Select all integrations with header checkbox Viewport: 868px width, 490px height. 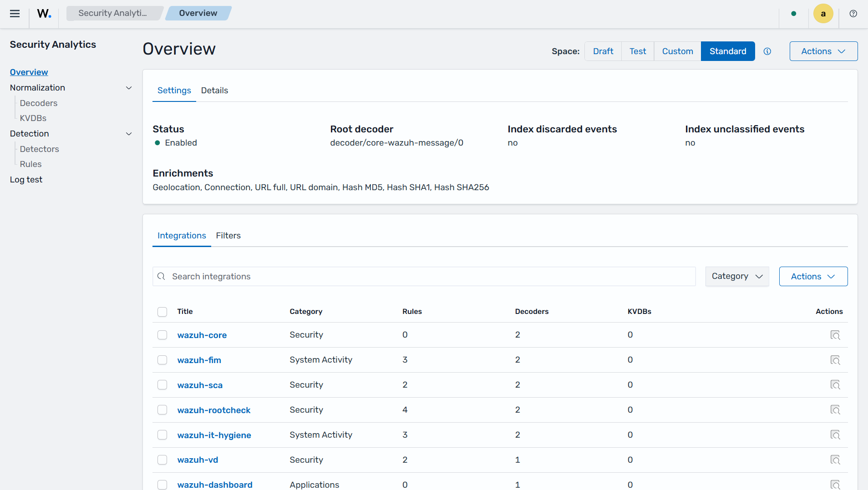tap(162, 312)
